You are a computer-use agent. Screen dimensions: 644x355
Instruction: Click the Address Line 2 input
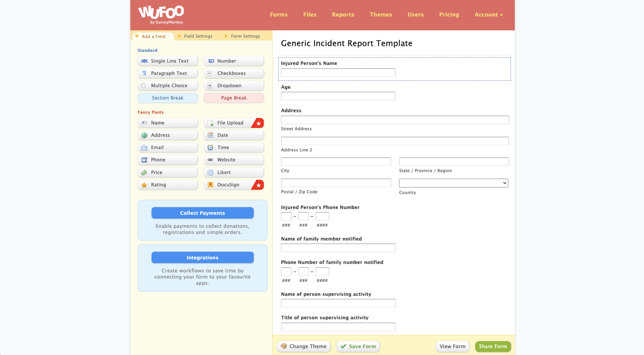coord(395,141)
